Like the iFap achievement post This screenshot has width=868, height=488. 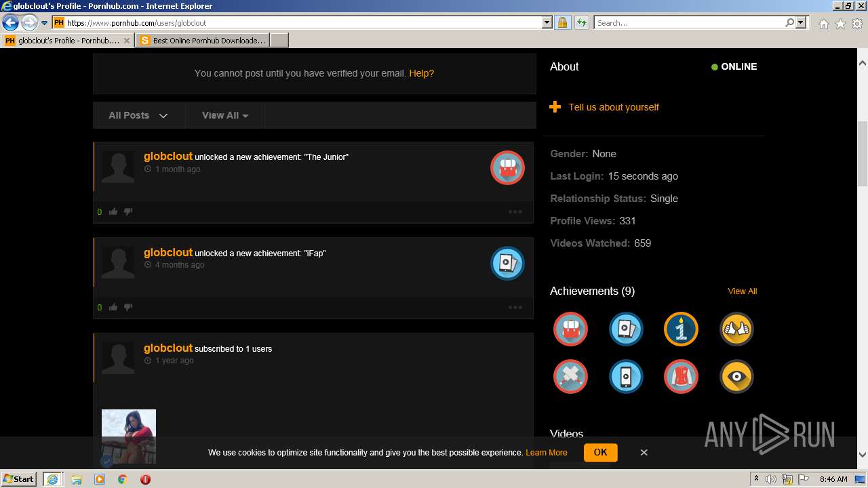(113, 307)
